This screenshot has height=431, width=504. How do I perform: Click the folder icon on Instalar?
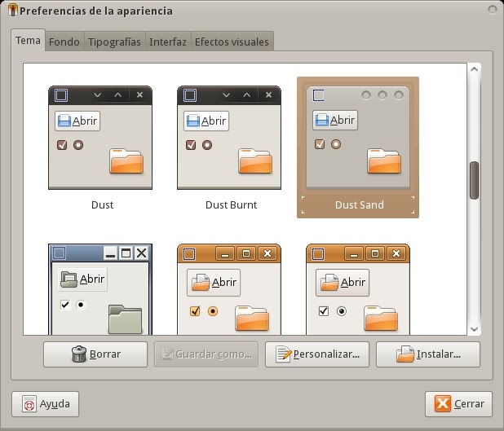[405, 354]
